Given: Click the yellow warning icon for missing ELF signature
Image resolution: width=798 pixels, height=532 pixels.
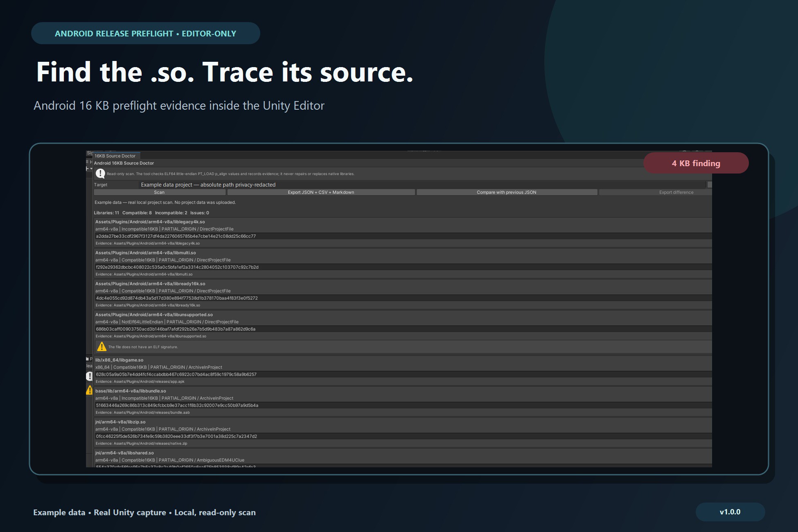Looking at the screenshot, I should 101,347.
